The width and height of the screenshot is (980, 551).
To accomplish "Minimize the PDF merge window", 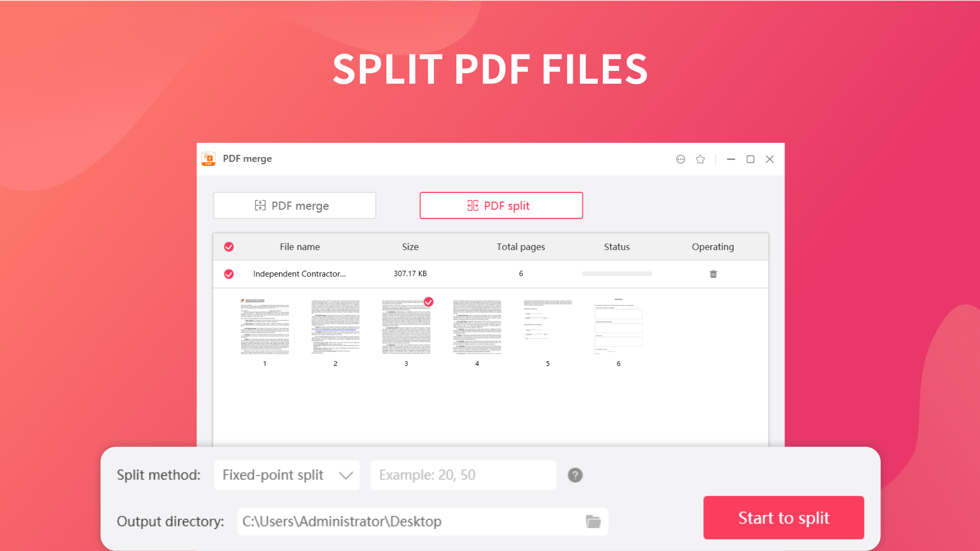I will pos(731,159).
